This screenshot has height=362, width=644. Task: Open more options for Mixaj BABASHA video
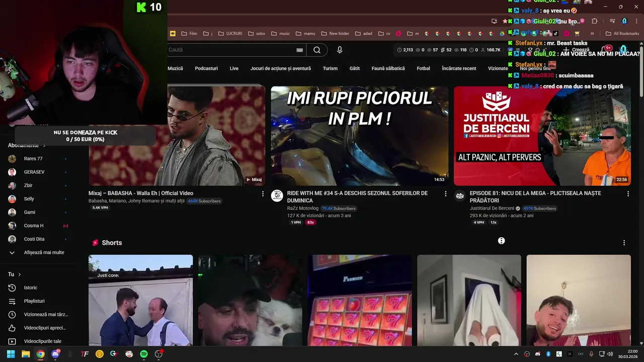pyautogui.click(x=263, y=194)
